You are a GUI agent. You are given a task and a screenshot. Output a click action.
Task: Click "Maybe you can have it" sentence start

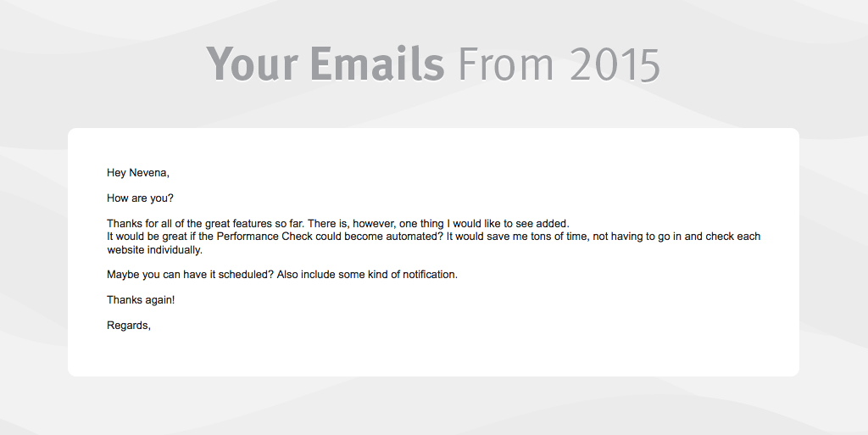159,275
